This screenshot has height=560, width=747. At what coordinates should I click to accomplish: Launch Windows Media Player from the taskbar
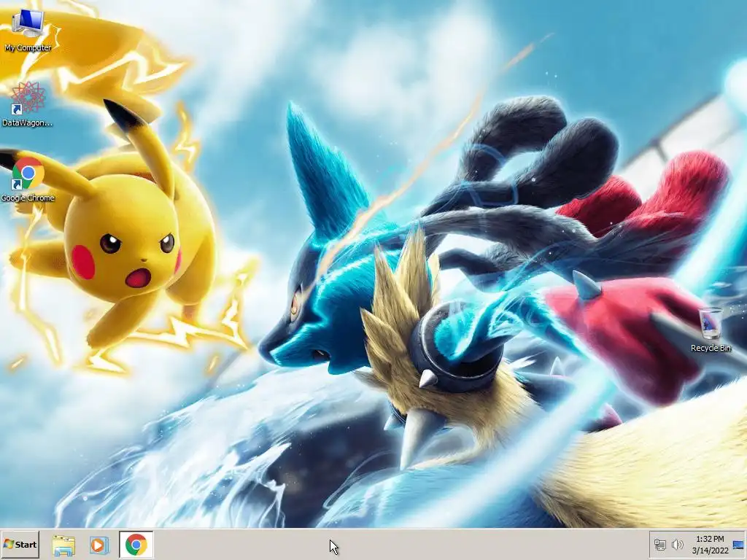(98, 545)
